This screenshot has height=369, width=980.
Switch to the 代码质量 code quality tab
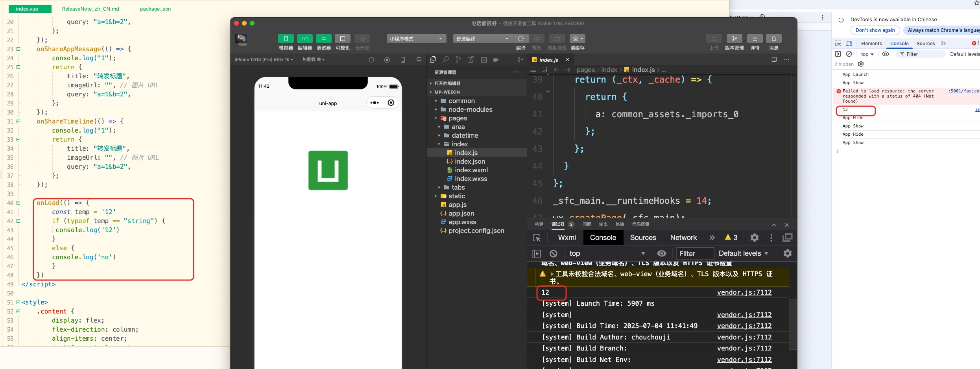(640, 224)
